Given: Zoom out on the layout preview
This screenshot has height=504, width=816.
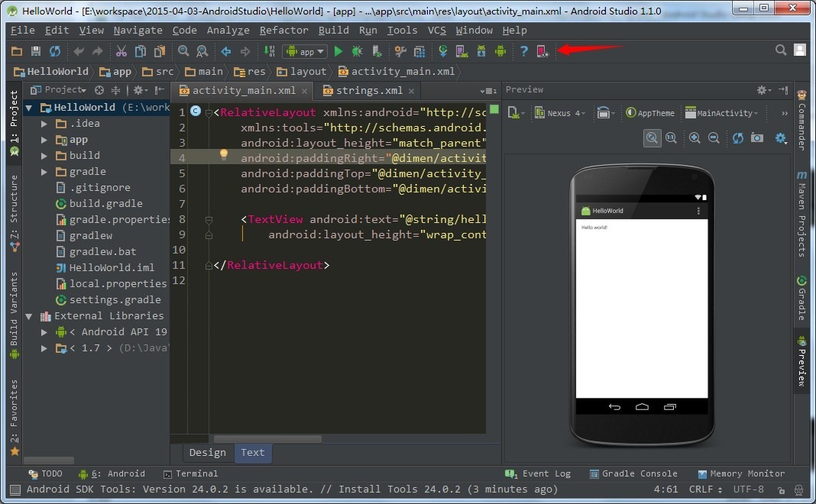Looking at the screenshot, I should [x=714, y=137].
